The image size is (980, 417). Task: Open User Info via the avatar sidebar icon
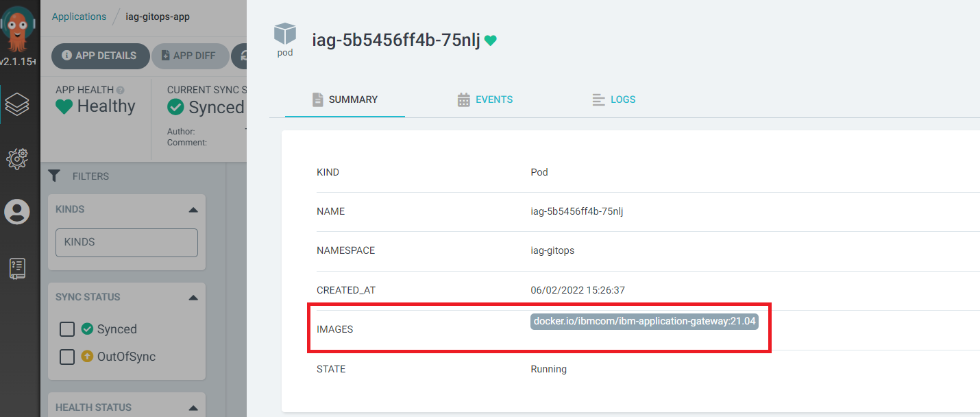coord(17,212)
